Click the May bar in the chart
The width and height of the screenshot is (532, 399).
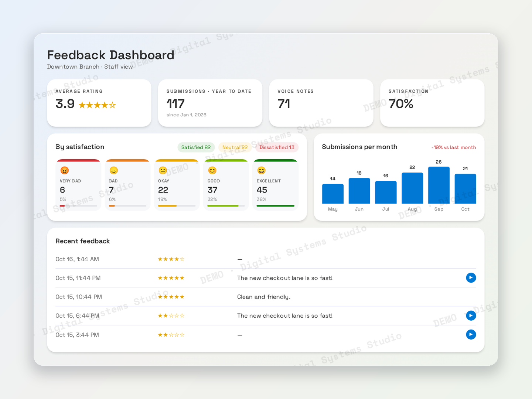tap(333, 194)
